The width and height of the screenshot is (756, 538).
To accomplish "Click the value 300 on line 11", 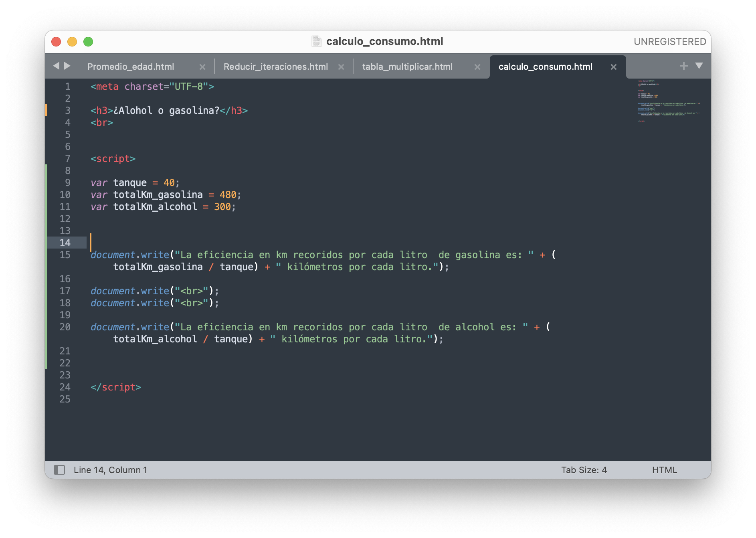I will point(222,207).
